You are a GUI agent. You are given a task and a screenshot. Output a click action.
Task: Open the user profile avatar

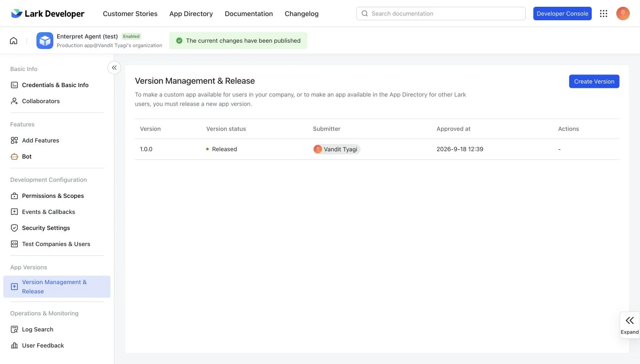pos(623,14)
